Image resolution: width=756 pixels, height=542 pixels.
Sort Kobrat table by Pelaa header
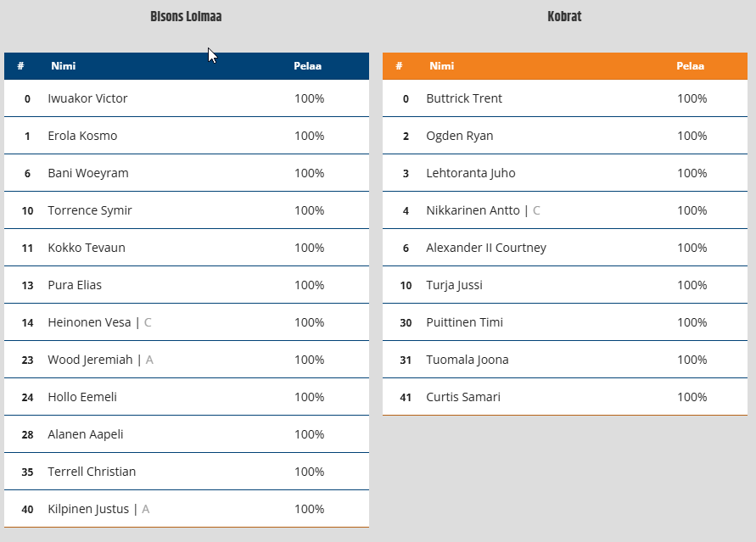tap(690, 66)
